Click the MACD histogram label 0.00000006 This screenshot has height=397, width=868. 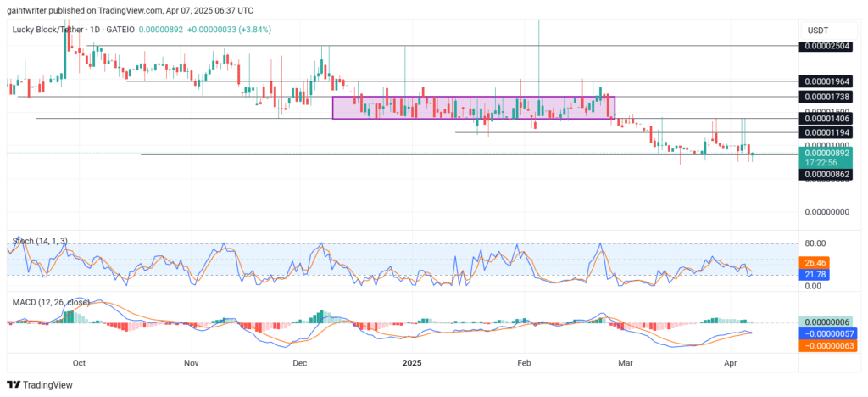[x=825, y=322]
